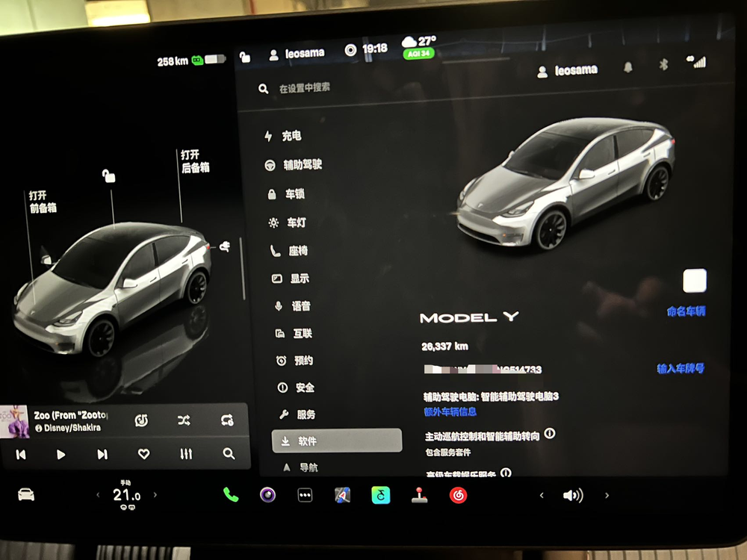Tap the Model Y car image in settings
747x560 pixels.
(x=566, y=184)
